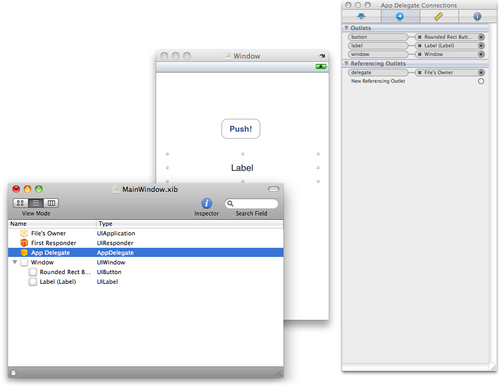Click UIButton type cell
Screen dimensions: 500x387
(x=109, y=272)
